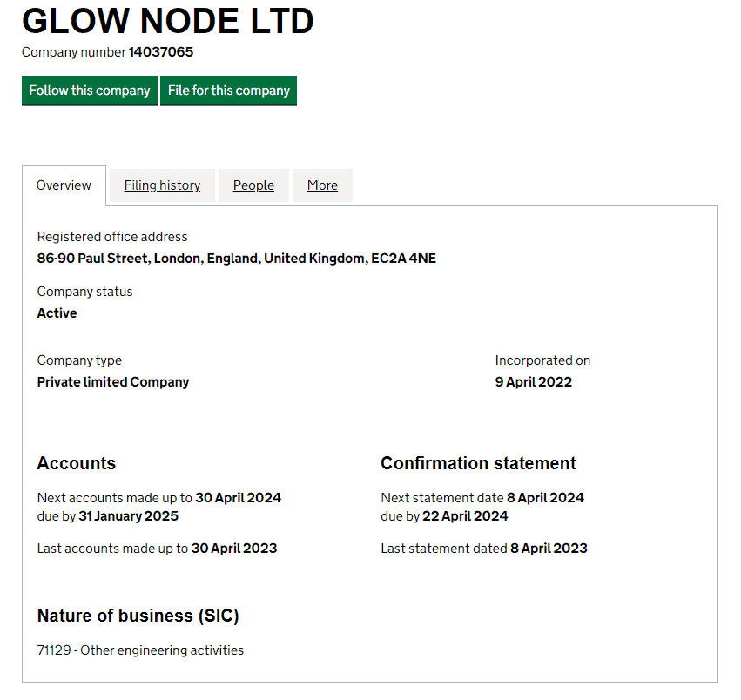
Task: Click the incorporation date 9 April 2022
Action: [533, 381]
